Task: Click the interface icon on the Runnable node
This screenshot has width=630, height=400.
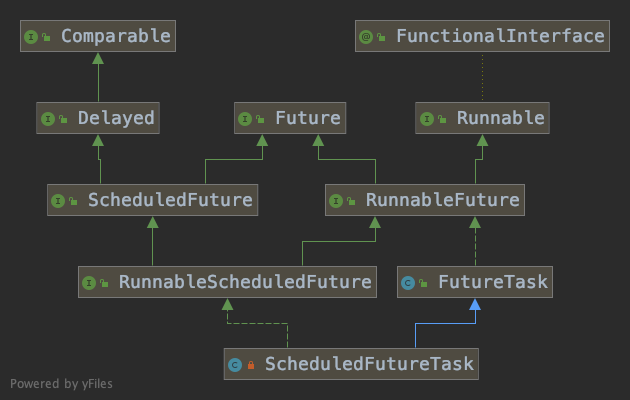Action: coord(427,118)
